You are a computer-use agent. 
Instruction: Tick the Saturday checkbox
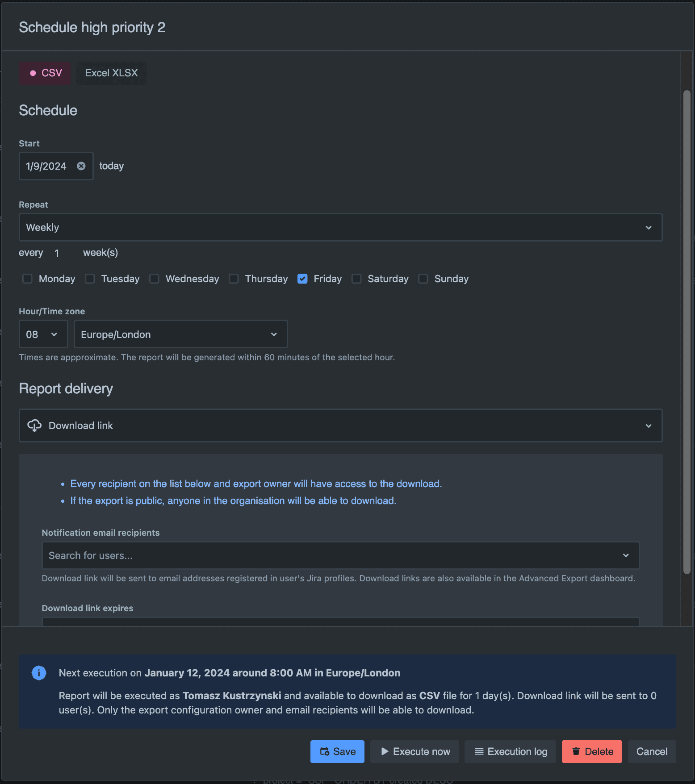click(x=356, y=279)
